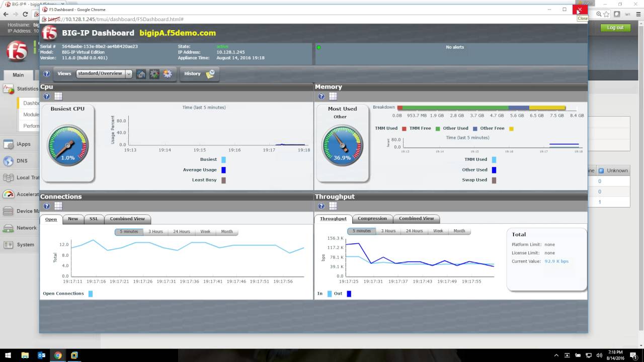Select Connections 24 Hours range

(182, 232)
